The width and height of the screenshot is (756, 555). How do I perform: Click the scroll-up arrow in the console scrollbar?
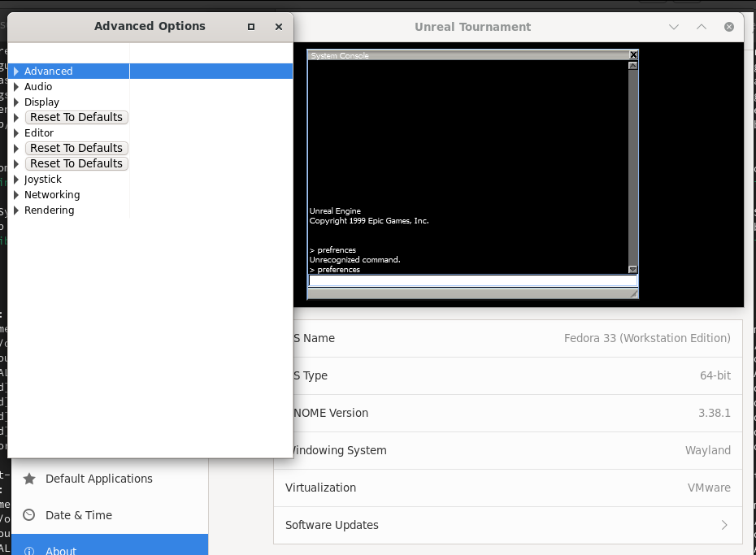632,66
